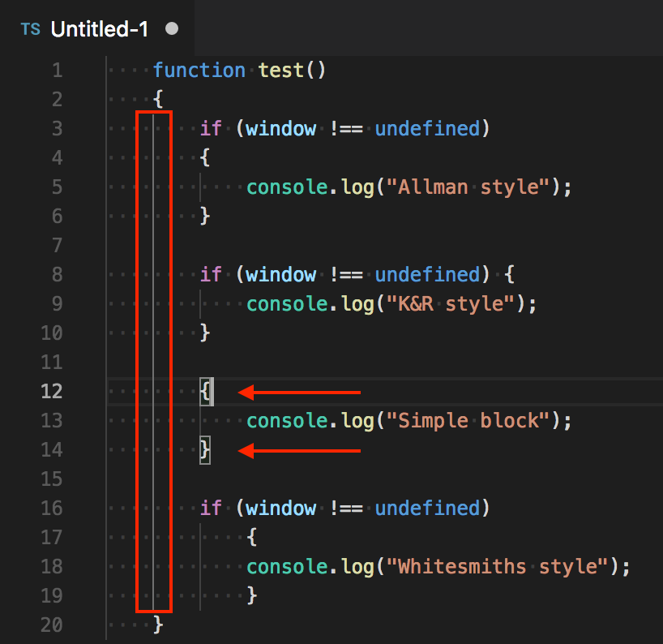Click the tab label text Untitled-1
Screen dimensions: 663x644
[x=99, y=28]
